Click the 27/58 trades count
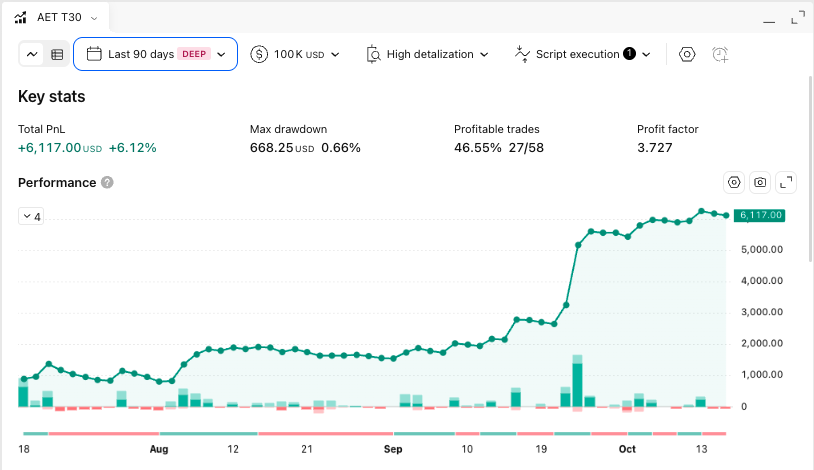Viewport: 814px width, 470px height. tap(526, 148)
